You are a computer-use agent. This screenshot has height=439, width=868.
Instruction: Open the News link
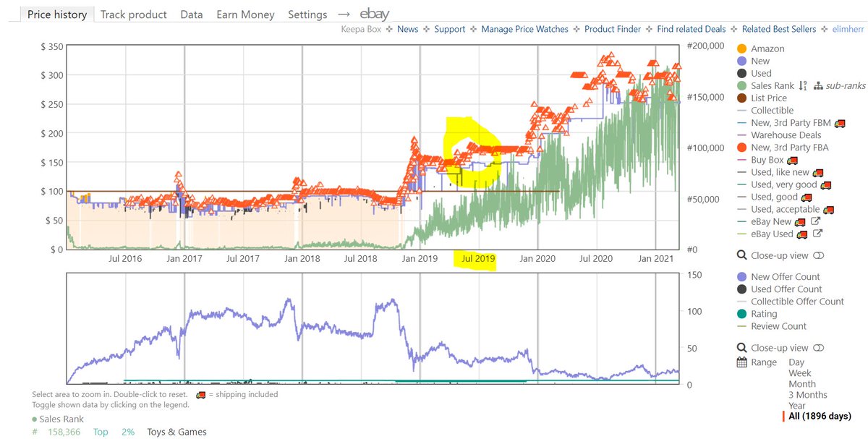[x=408, y=29]
